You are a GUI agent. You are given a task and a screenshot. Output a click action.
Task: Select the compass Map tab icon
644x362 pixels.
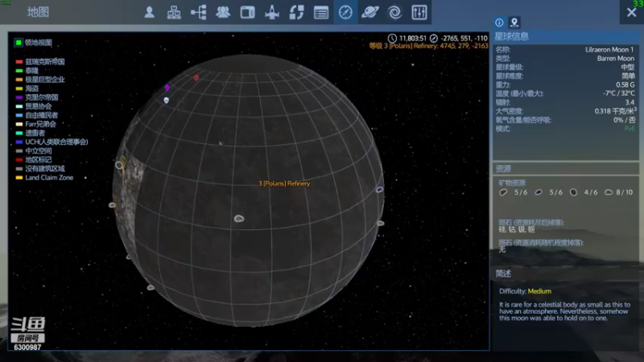click(x=345, y=12)
